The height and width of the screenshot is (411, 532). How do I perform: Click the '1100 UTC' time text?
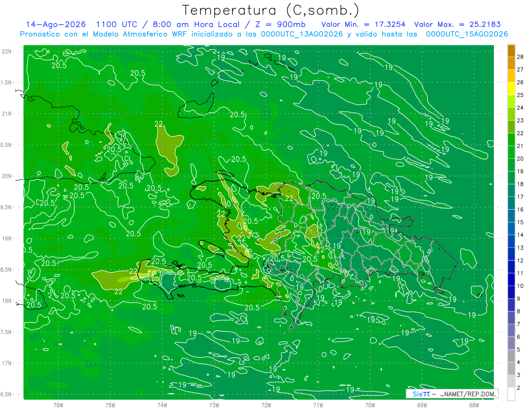116,24
